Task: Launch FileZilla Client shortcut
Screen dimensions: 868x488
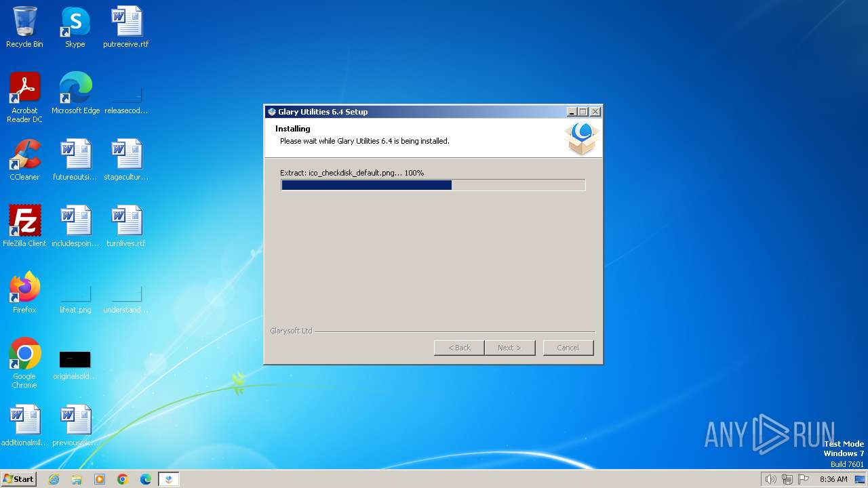Action: click(x=24, y=226)
